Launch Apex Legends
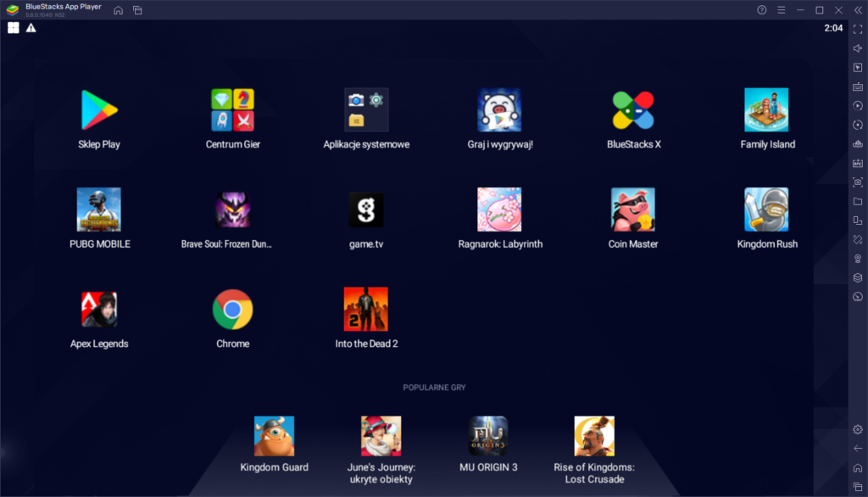 click(x=98, y=310)
